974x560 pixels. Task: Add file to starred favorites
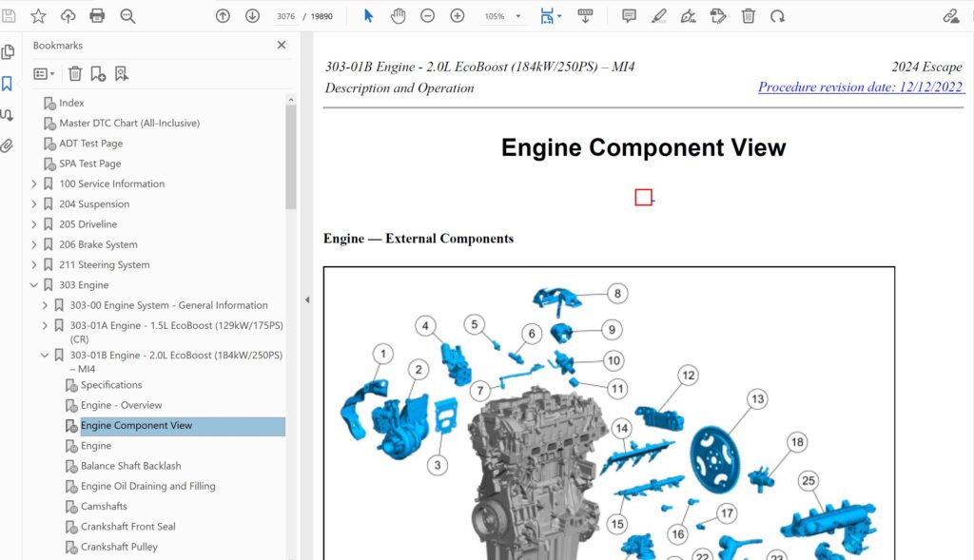click(x=38, y=16)
